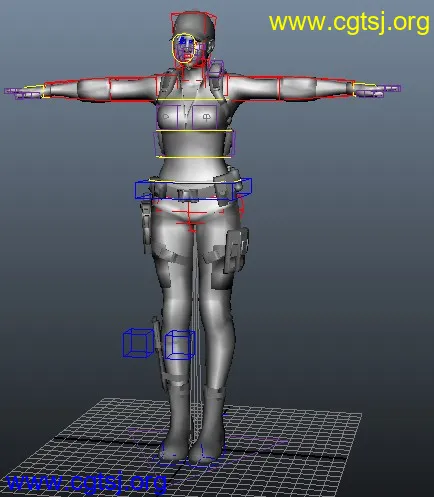
Task: Click the red pelvis cross control
Action: coord(189,215)
